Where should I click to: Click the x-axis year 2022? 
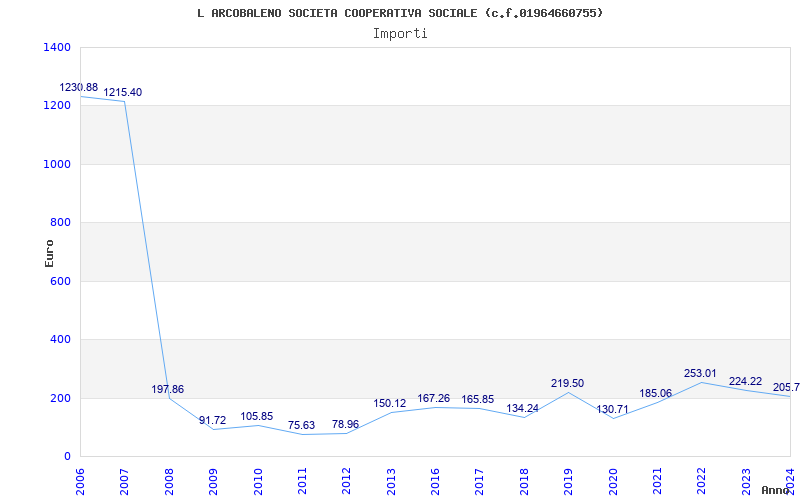[x=702, y=481]
